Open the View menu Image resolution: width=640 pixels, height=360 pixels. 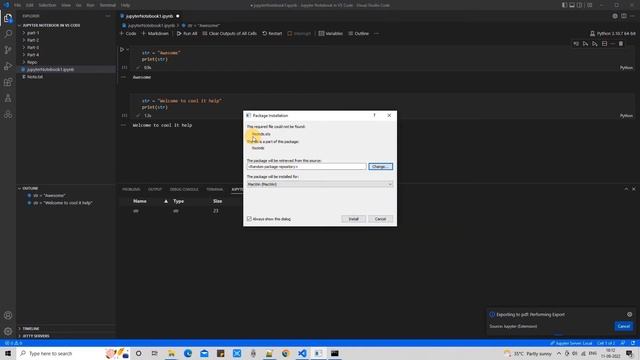pyautogui.click(x=66, y=5)
